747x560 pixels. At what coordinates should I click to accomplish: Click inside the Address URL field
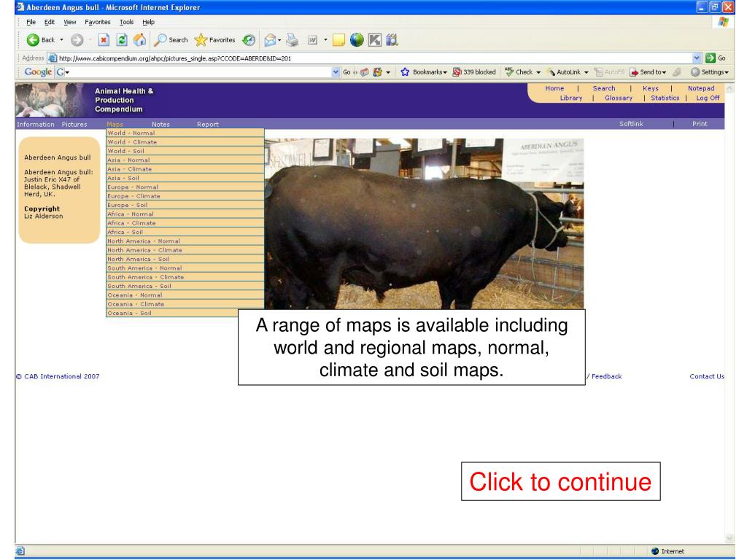tap(370, 58)
